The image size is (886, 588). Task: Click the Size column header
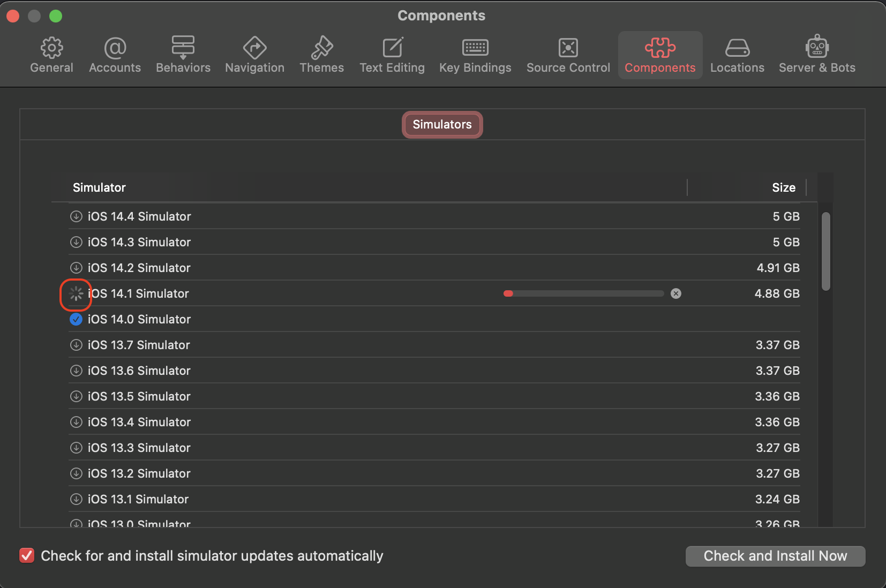pos(783,187)
